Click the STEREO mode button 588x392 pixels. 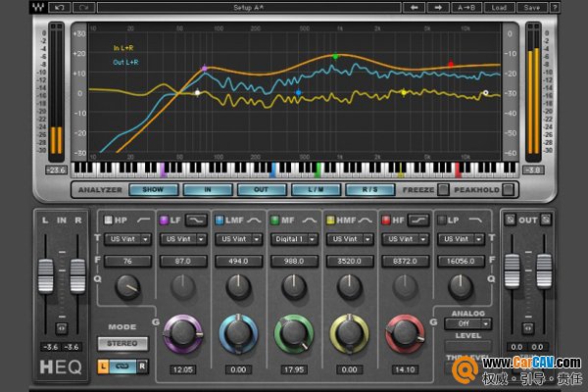click(x=122, y=343)
